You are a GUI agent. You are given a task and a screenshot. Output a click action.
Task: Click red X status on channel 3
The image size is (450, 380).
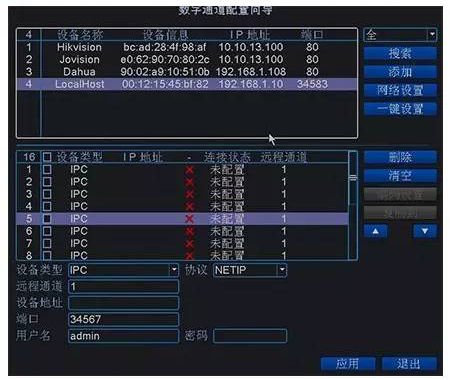[x=189, y=195]
